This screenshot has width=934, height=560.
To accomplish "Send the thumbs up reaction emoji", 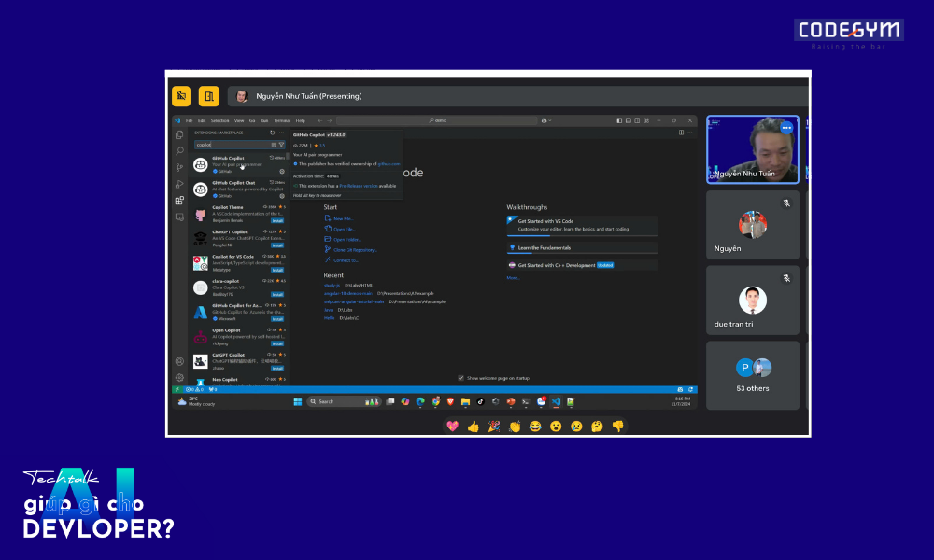I will point(474,426).
